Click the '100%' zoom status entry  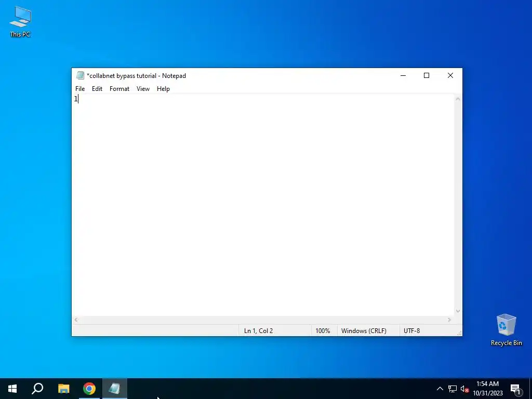[323, 331]
